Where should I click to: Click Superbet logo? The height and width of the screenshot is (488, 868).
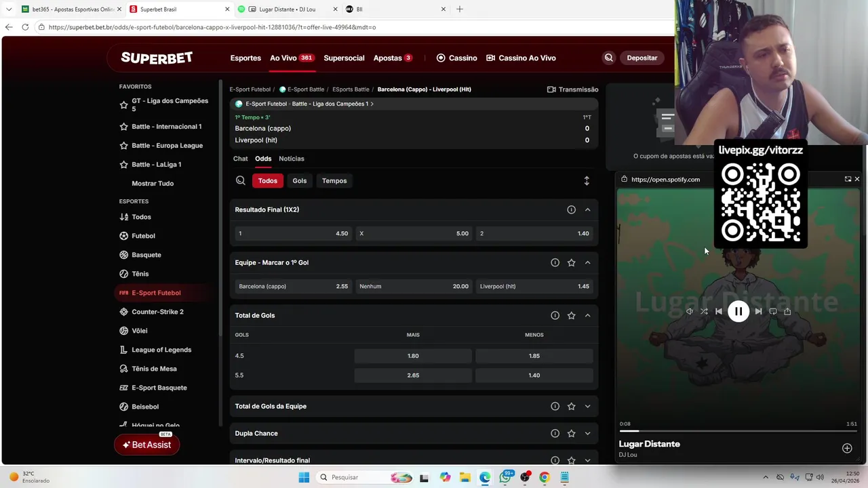[157, 58]
